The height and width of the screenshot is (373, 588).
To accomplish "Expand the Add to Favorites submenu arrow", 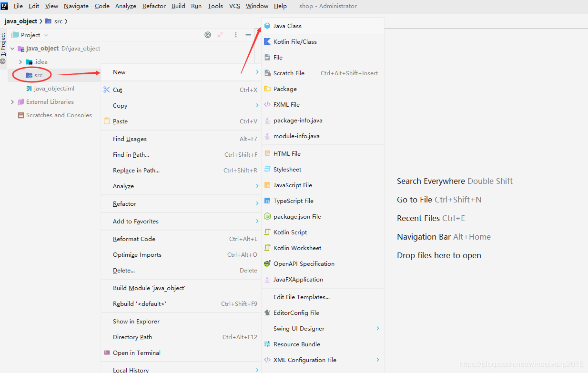I will point(257,221).
